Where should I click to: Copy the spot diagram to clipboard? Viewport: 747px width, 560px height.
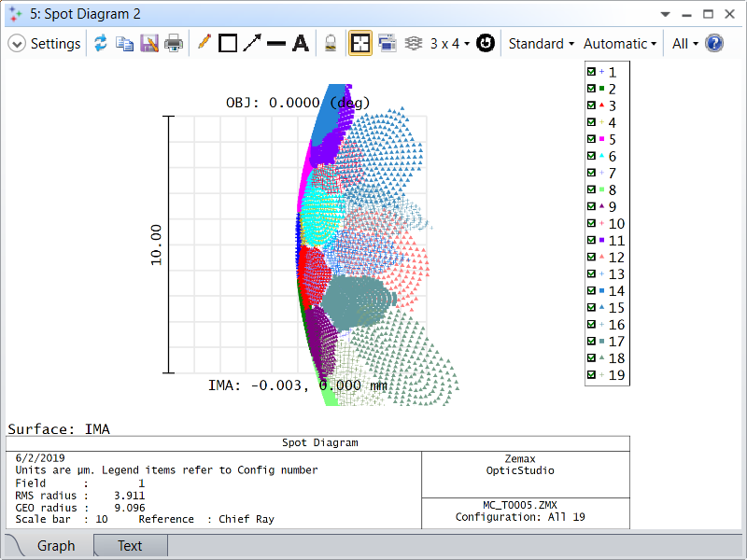point(125,44)
